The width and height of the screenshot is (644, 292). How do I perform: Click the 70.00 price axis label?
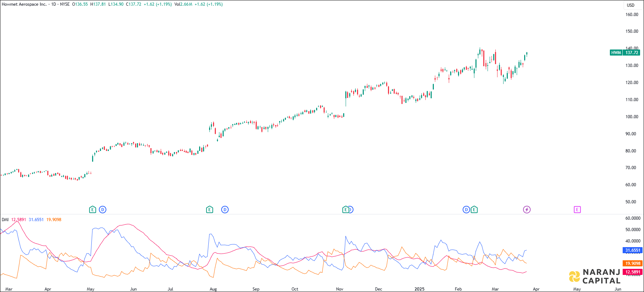[x=631, y=168]
